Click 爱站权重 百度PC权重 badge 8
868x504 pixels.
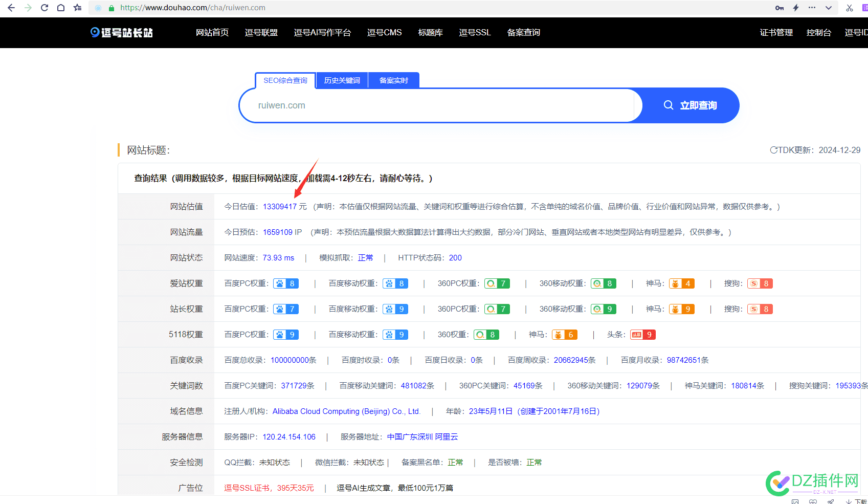coord(286,283)
